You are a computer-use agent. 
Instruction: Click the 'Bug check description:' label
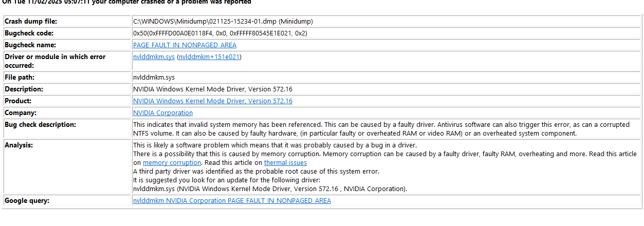click(x=40, y=125)
